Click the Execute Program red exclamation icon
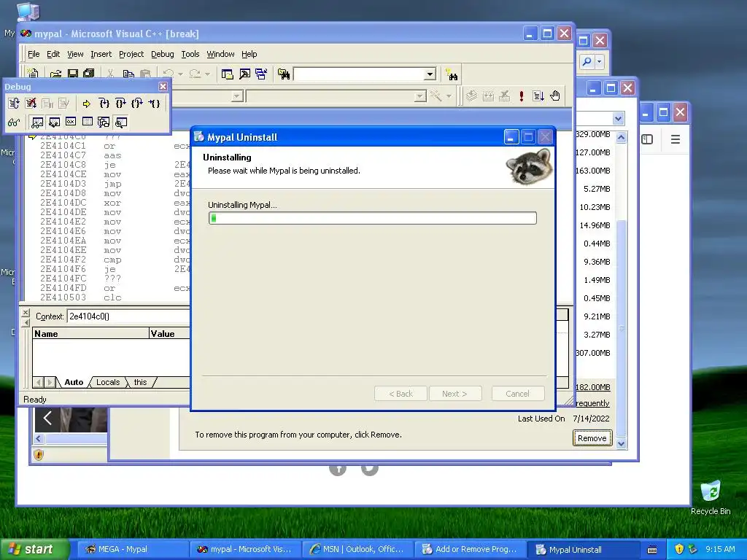747x560 pixels. (522, 96)
